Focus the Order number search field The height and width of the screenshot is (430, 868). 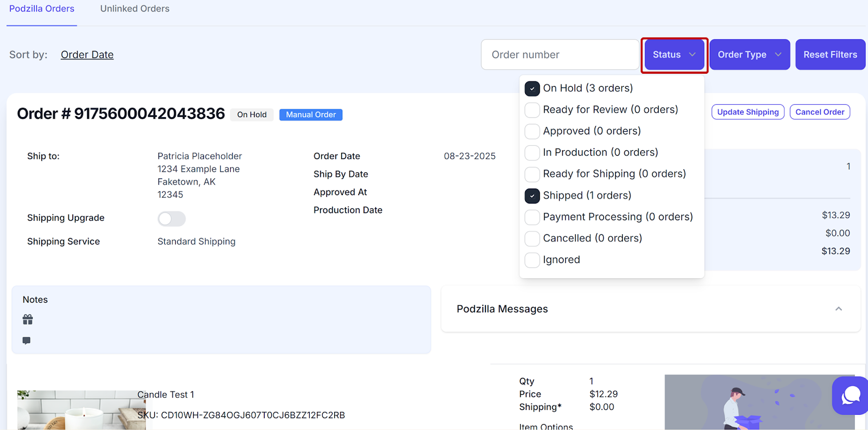pos(559,55)
